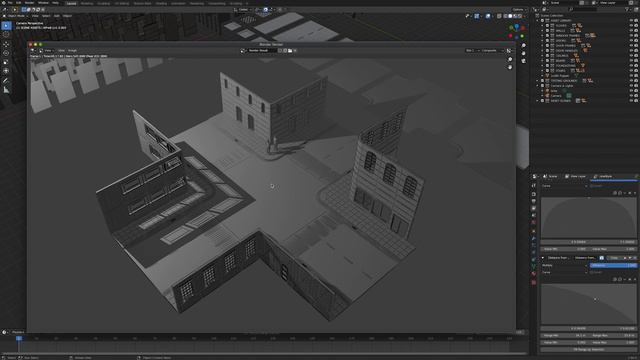Click the open folder icon in Render window header
Image resolution: width=640 pixels, height=360 pixels.
click(290, 51)
